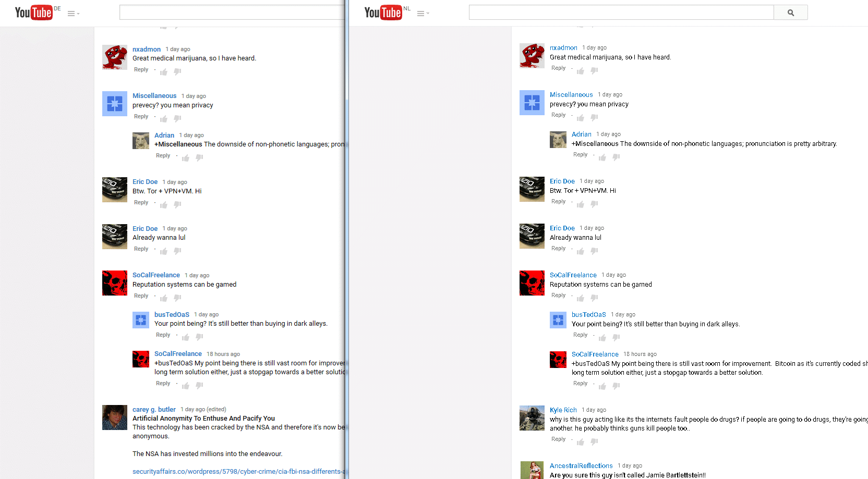Image resolution: width=868 pixels, height=479 pixels.
Task: Thumbs down Miscellaneous's comment in DE window
Action: tap(177, 118)
